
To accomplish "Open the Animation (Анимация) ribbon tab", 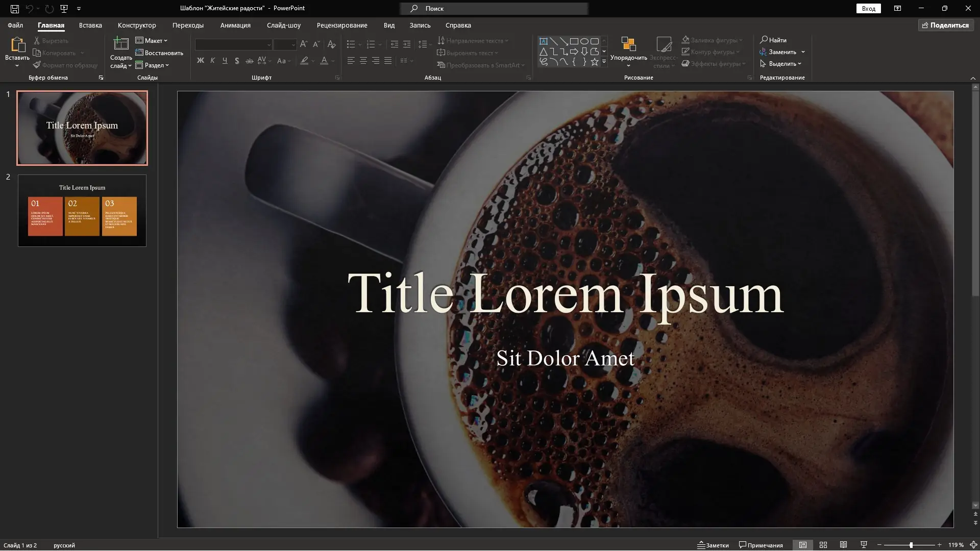I will tap(235, 25).
